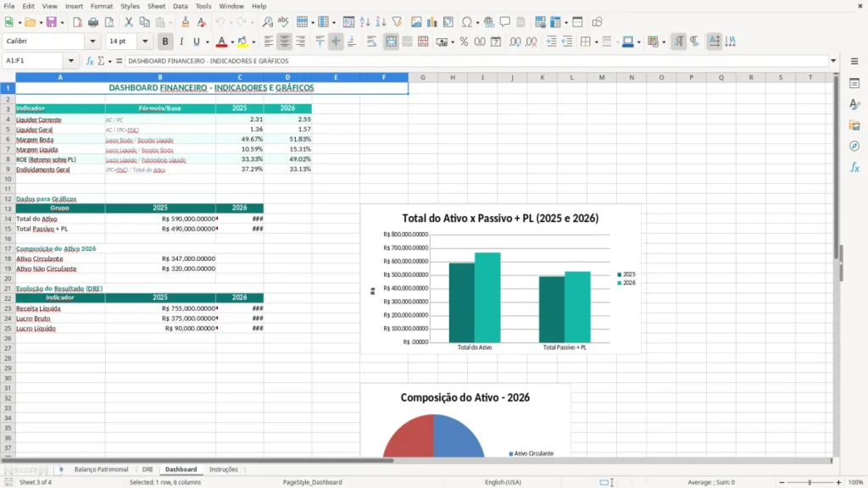Insert an image

416,22
